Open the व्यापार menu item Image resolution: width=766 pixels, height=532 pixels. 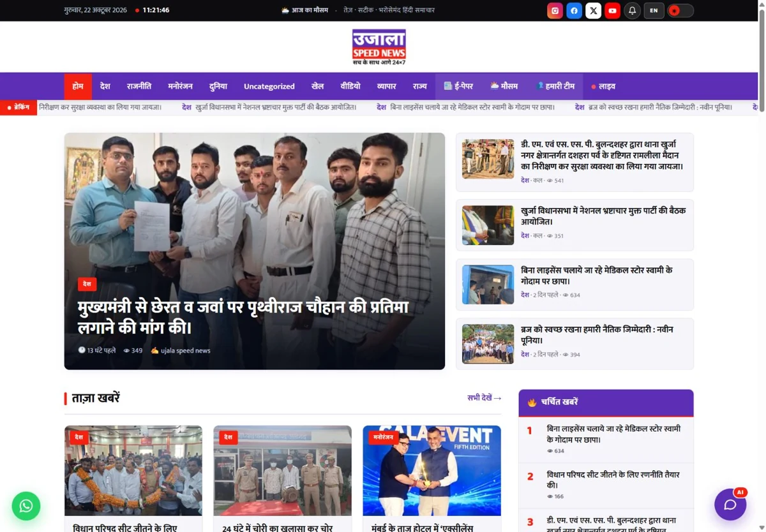tap(387, 86)
